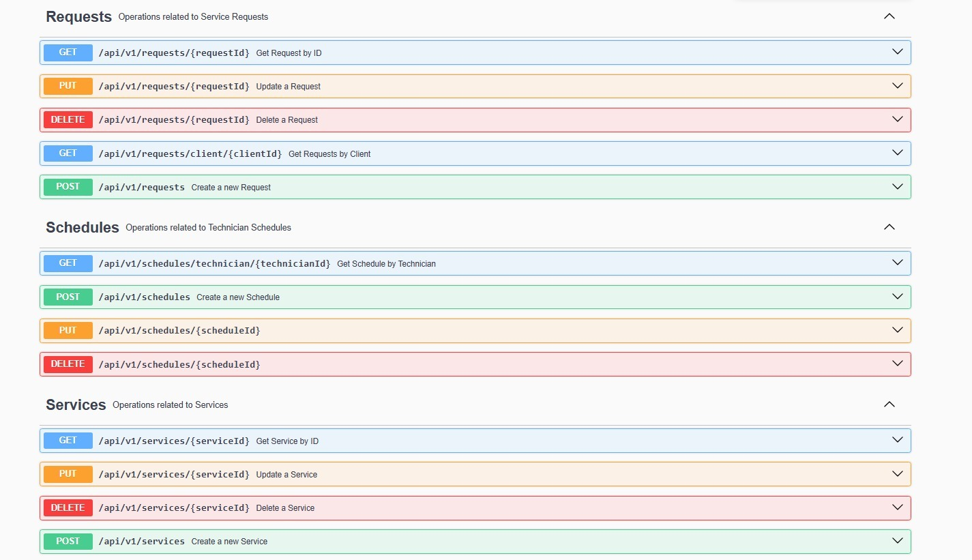Expand the Delete a Request chevron
The width and height of the screenshot is (972, 560).
tap(898, 119)
